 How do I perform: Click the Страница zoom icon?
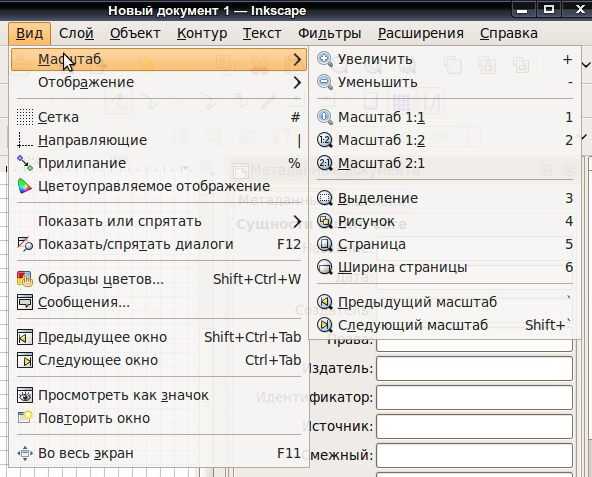tap(325, 244)
